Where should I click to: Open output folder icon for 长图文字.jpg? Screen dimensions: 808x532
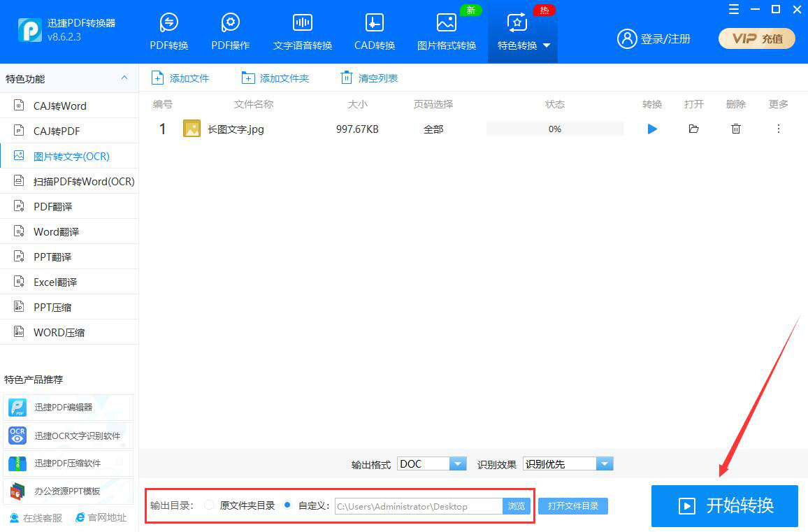pyautogui.click(x=693, y=129)
